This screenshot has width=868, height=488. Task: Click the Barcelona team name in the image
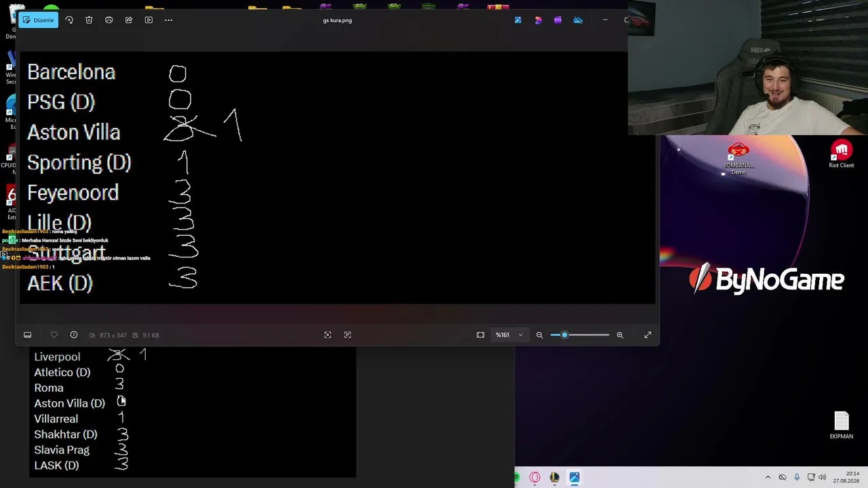pos(71,73)
